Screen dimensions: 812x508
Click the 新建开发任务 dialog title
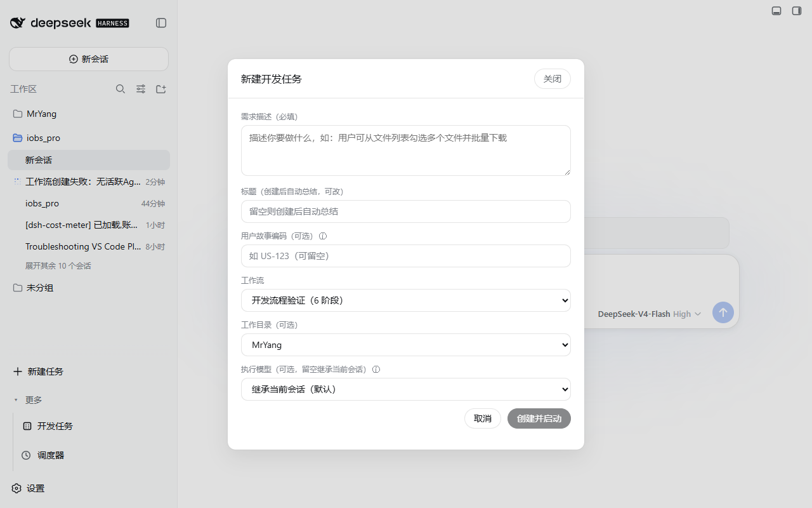click(272, 79)
